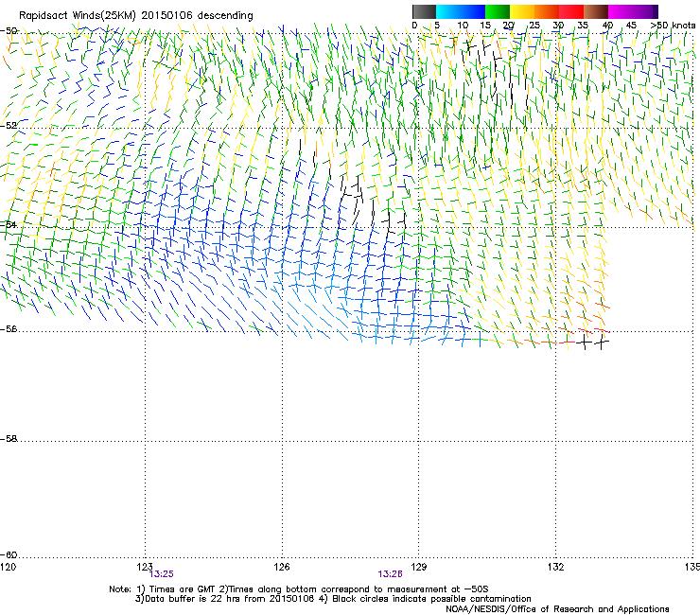Click the magenta 40-45 knots legend swatch
The image size is (700, 615).
(x=621, y=11)
